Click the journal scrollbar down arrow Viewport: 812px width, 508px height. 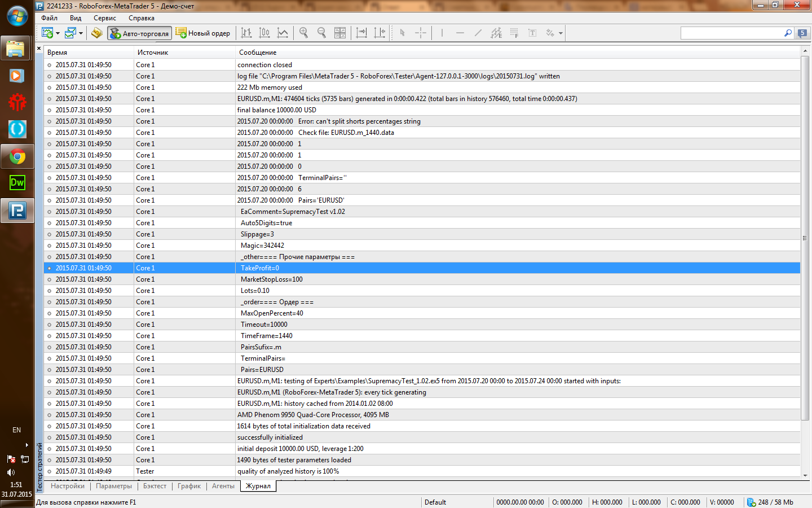pos(805,475)
